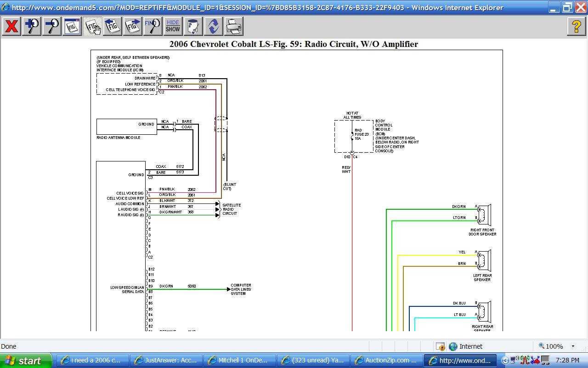This screenshot has width=588, height=368.
Task: Click the 'RAD FUSE 23 15A' fuse text
Action: [362, 134]
